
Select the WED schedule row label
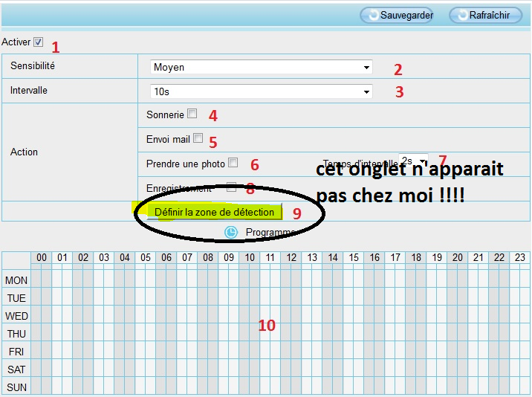[x=16, y=316]
